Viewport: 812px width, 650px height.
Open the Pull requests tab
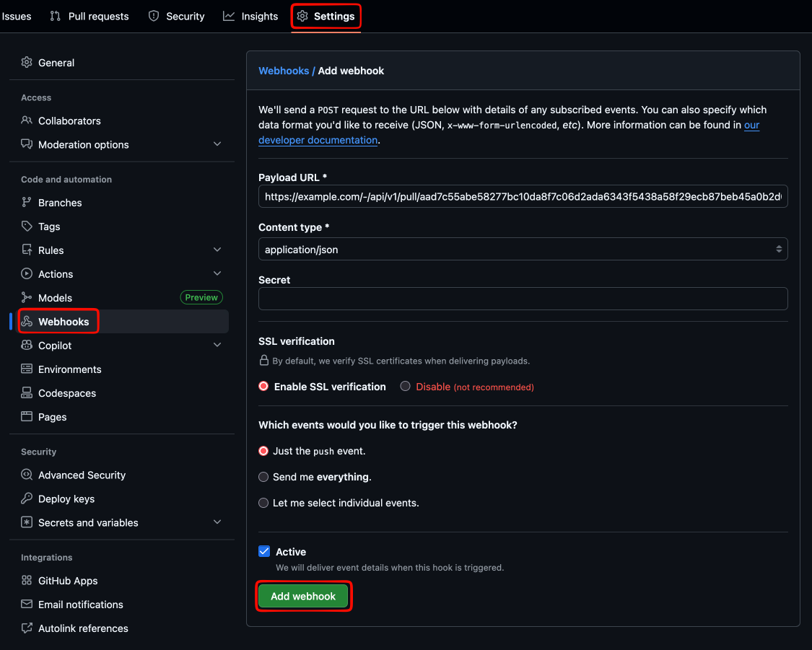tap(90, 16)
